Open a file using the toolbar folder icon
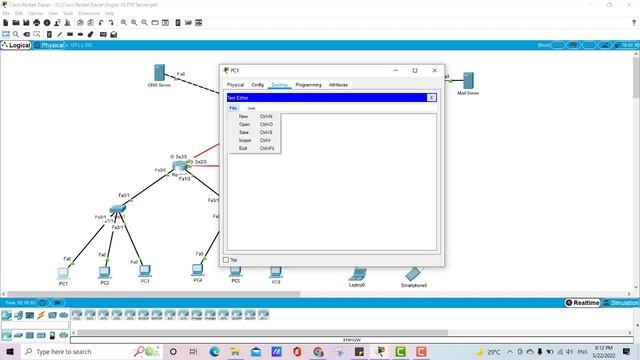This screenshot has height=360, width=640. (x=16, y=23)
